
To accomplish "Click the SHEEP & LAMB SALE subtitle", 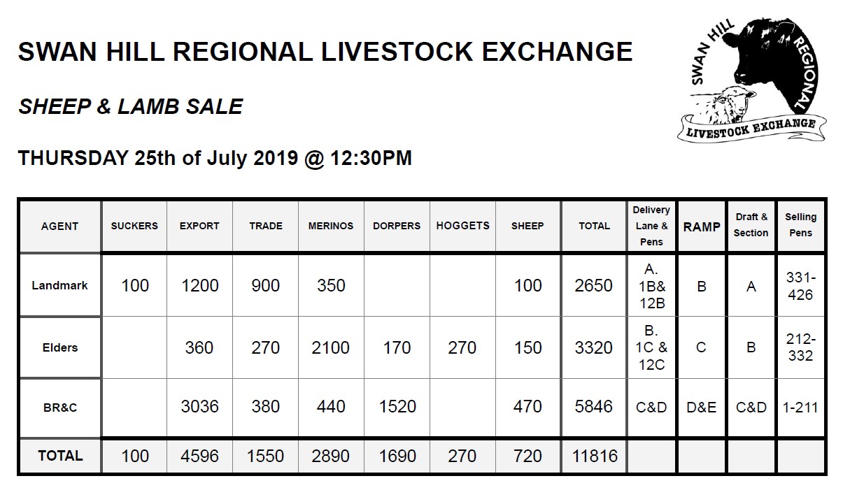I will [131, 106].
